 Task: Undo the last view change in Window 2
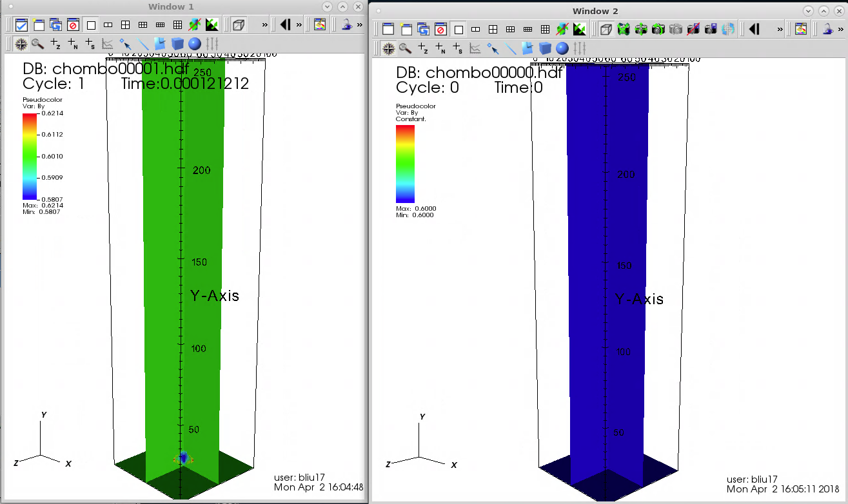pyautogui.click(x=658, y=29)
